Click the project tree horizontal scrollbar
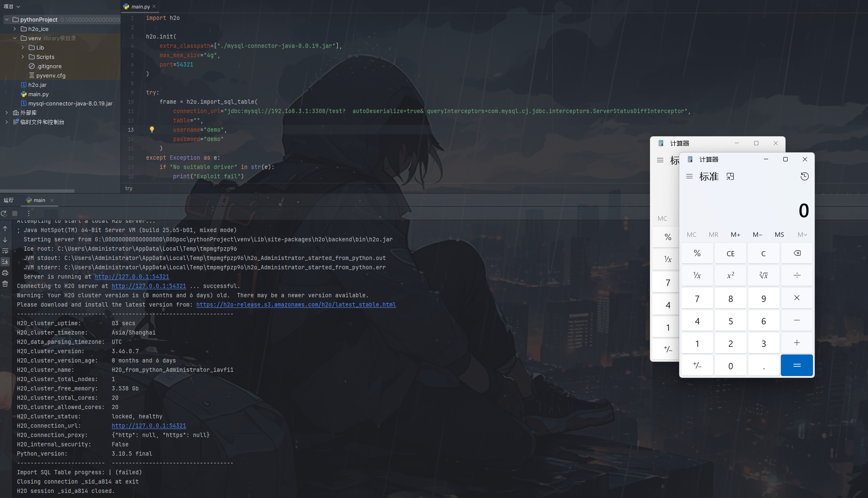Image resolution: width=868 pixels, height=498 pixels. click(x=37, y=191)
